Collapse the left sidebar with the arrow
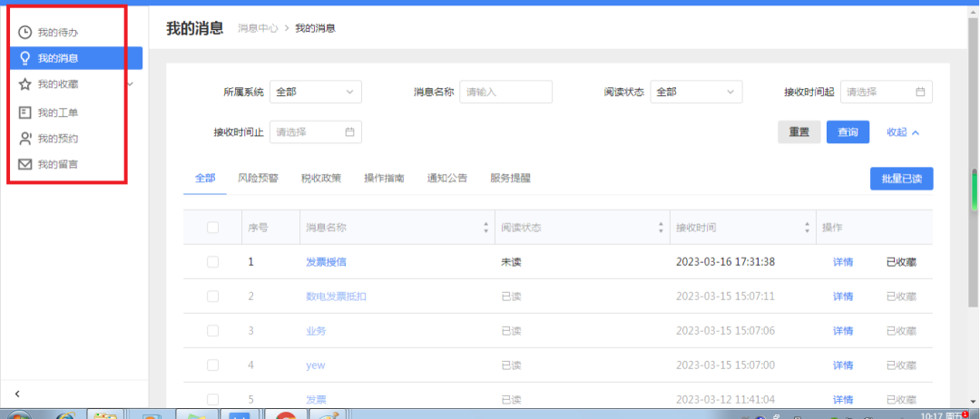The width and height of the screenshot is (980, 419). tap(17, 394)
